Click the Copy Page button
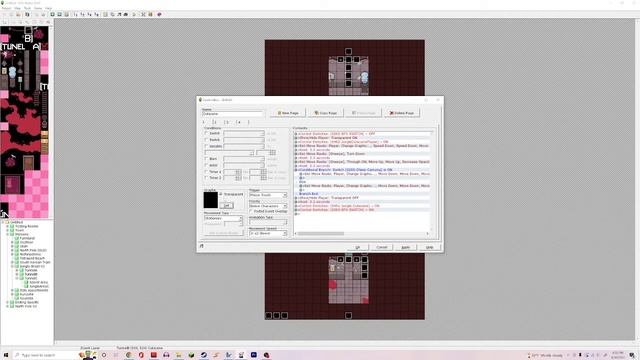The width and height of the screenshot is (640, 360). pyautogui.click(x=326, y=113)
